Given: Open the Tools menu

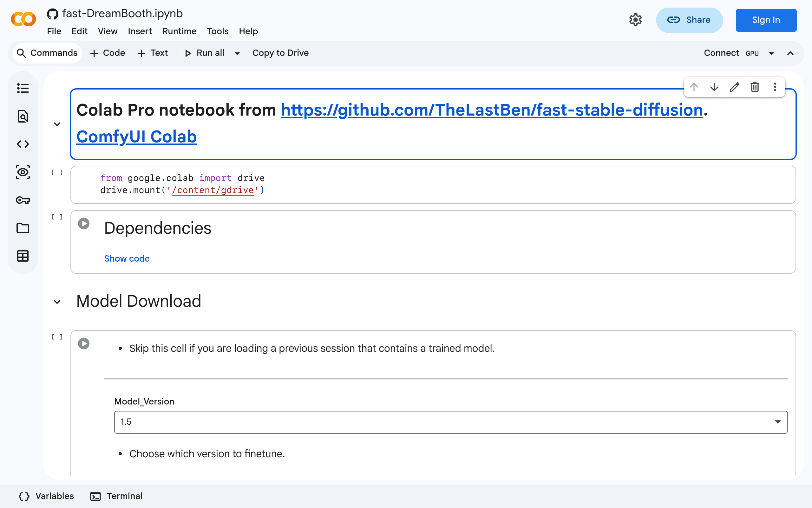Looking at the screenshot, I should [217, 31].
